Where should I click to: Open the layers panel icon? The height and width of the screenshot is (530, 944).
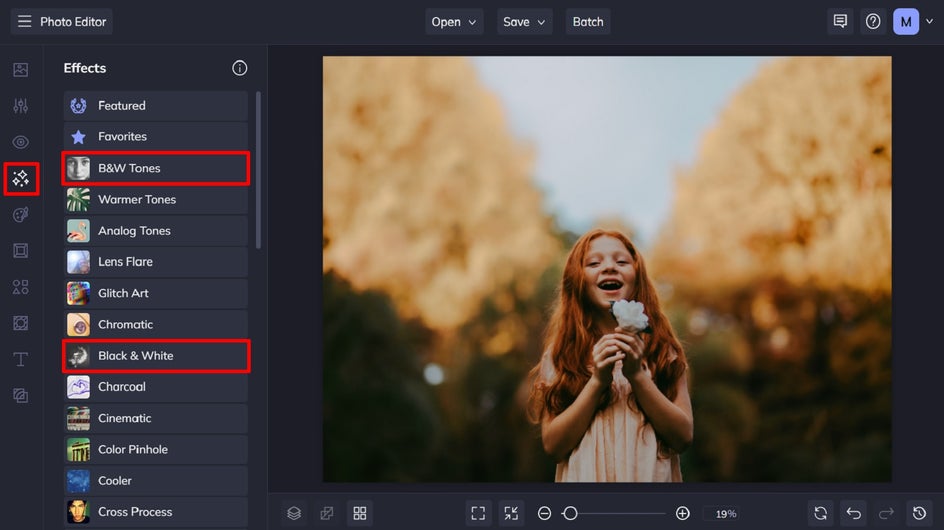294,513
